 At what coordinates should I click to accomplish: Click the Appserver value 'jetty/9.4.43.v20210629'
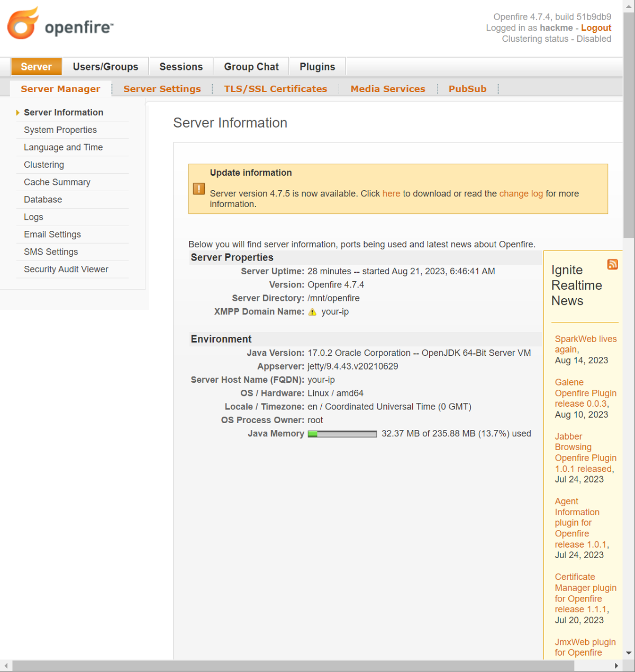point(353,366)
